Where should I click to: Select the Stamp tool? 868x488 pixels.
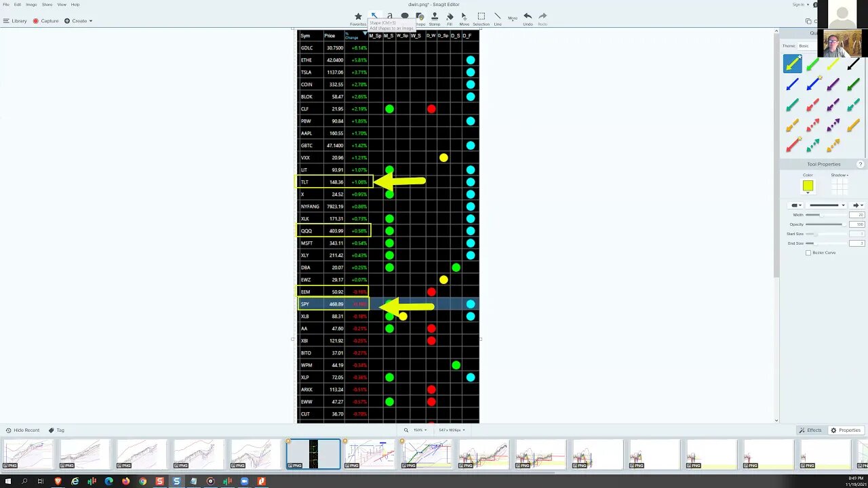pos(435,19)
